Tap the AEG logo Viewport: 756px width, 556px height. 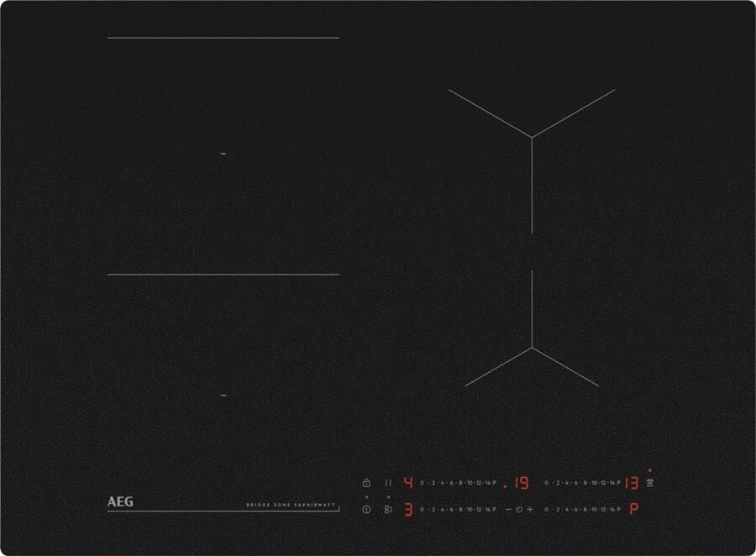click(x=120, y=501)
